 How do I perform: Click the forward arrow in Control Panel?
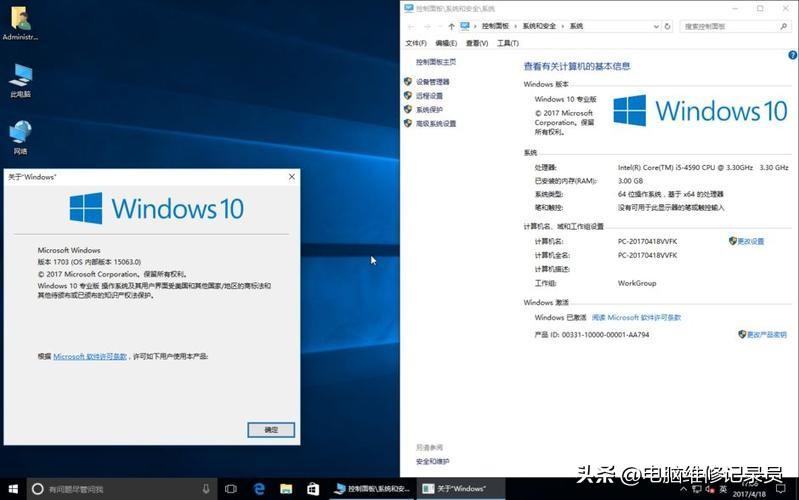427,27
